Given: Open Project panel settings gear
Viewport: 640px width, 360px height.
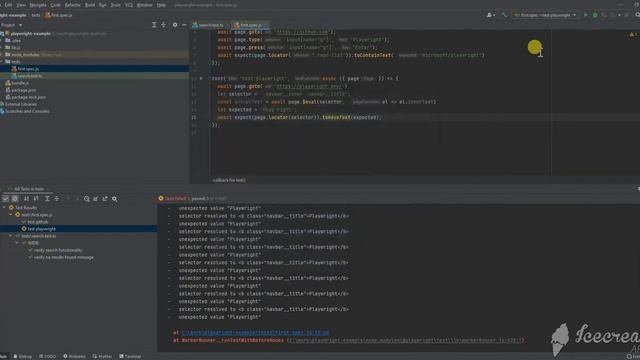Looking at the screenshot, I should (175, 25).
